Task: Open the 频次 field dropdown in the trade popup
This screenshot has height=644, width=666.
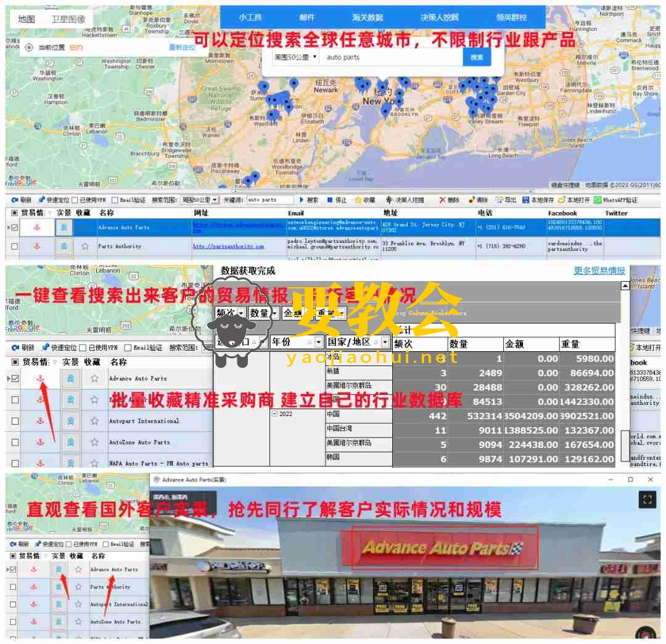Action: [x=241, y=313]
